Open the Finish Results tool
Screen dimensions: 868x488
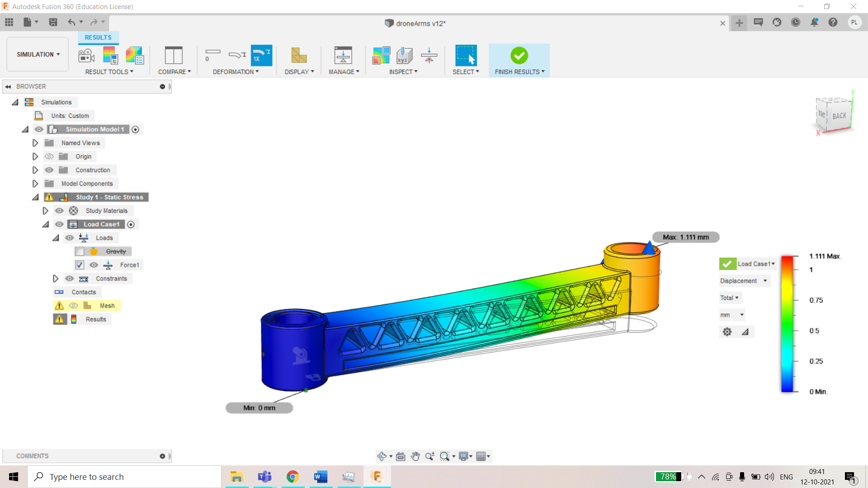pyautogui.click(x=519, y=56)
